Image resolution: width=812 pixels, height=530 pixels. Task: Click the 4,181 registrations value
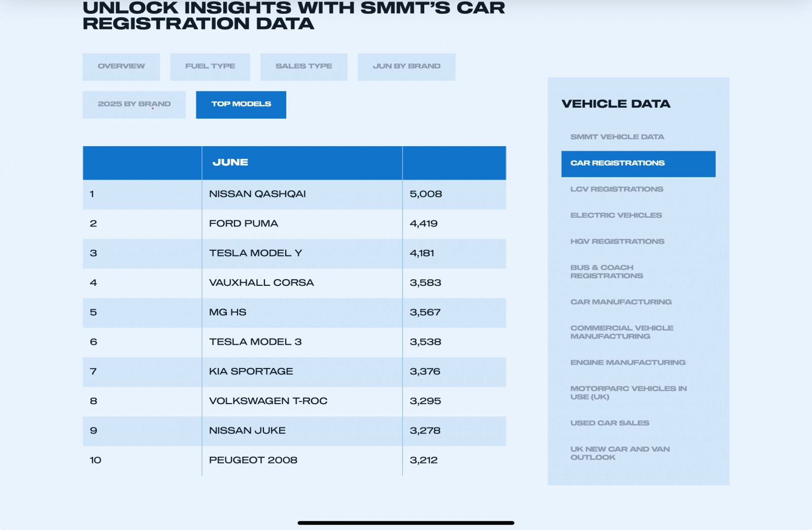pyautogui.click(x=422, y=253)
